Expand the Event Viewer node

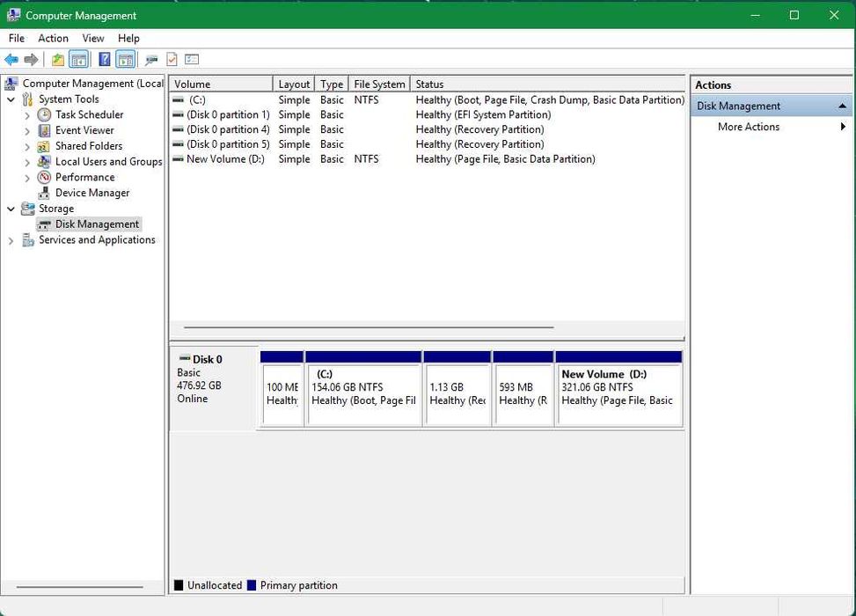[27, 131]
